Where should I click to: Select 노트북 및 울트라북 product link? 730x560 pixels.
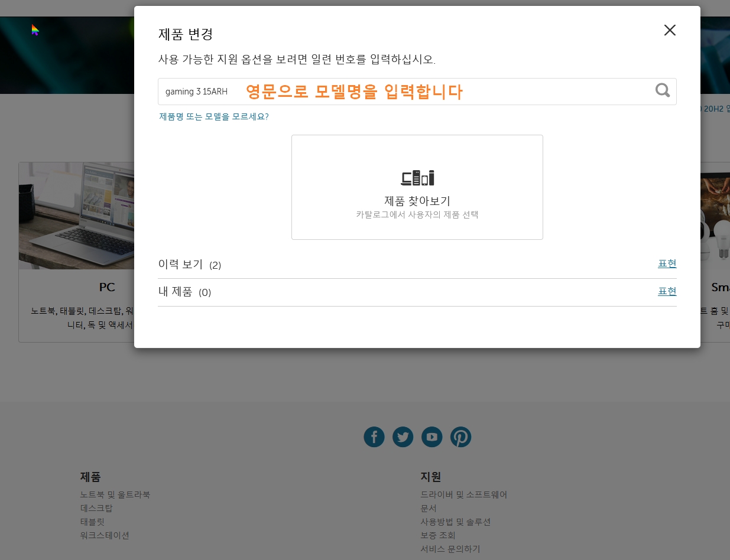click(x=115, y=494)
